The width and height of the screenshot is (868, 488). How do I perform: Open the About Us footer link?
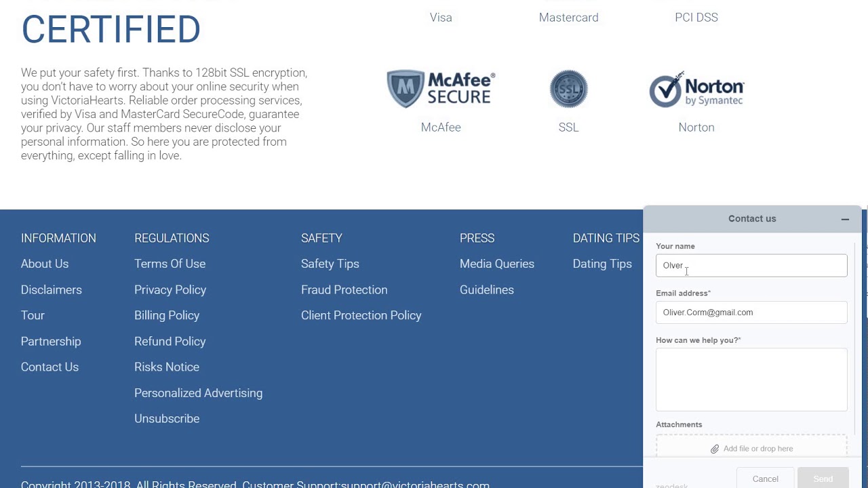click(45, 264)
